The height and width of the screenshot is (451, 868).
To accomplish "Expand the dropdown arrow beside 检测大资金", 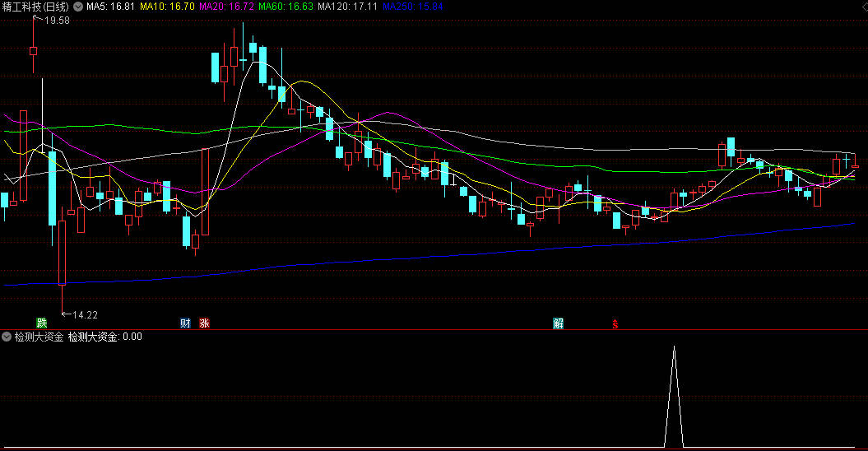I will pos(7,337).
